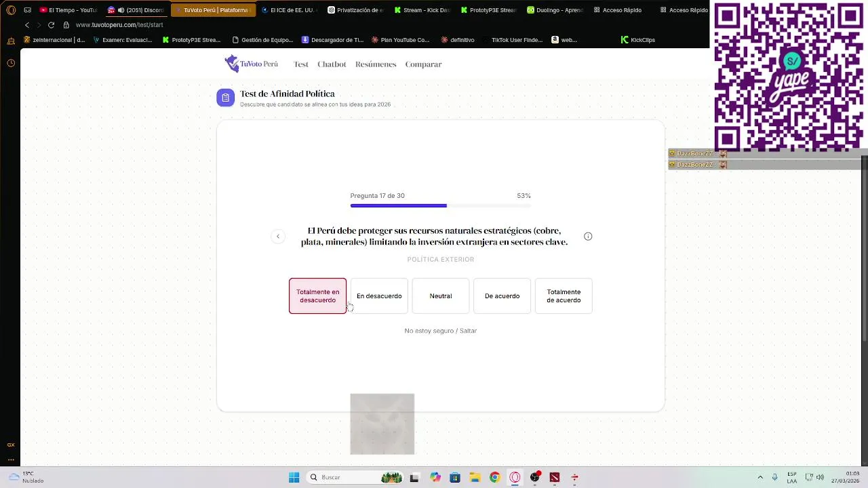
Task: Open Examen: Evaluaci... bookmark
Action: click(123, 40)
